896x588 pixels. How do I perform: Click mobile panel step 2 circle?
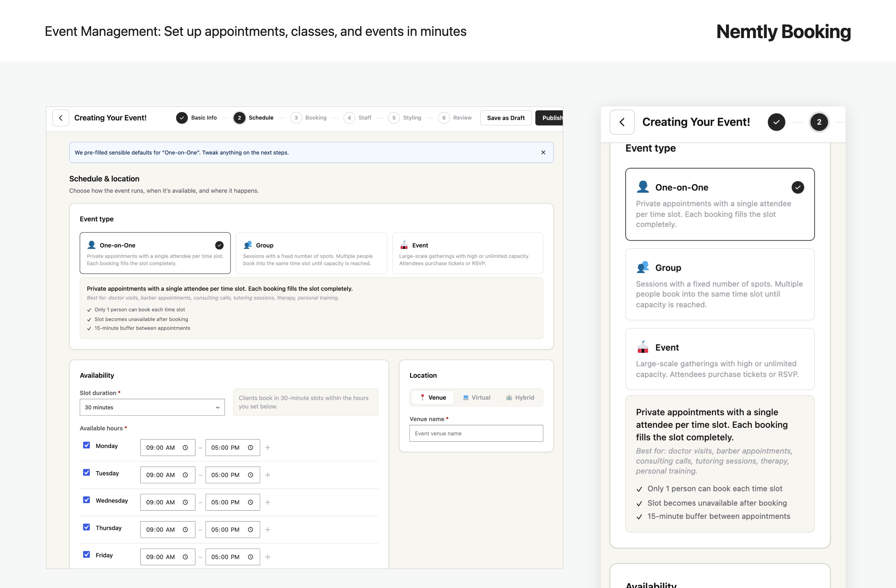click(x=819, y=122)
